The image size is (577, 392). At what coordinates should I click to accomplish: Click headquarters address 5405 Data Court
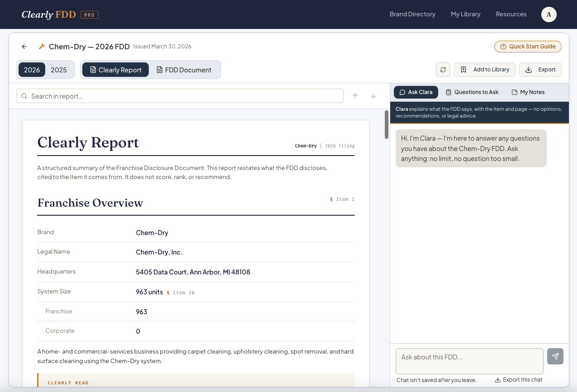click(193, 272)
